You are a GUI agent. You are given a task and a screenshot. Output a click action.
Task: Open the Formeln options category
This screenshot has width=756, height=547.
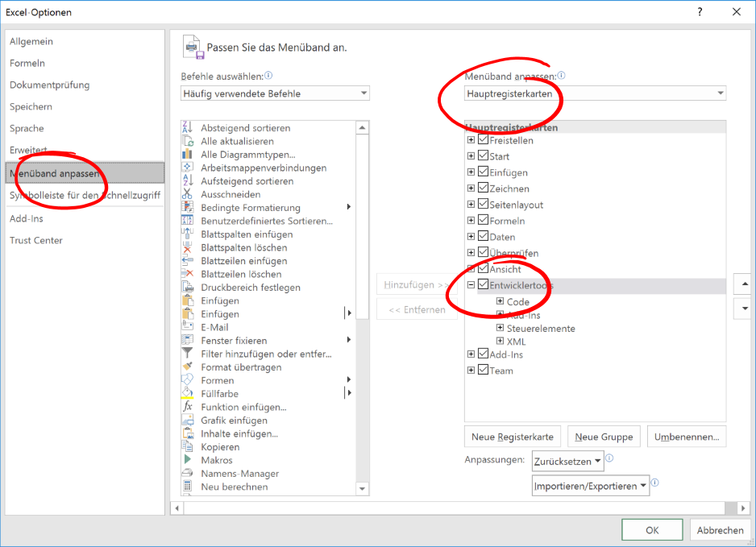point(27,63)
